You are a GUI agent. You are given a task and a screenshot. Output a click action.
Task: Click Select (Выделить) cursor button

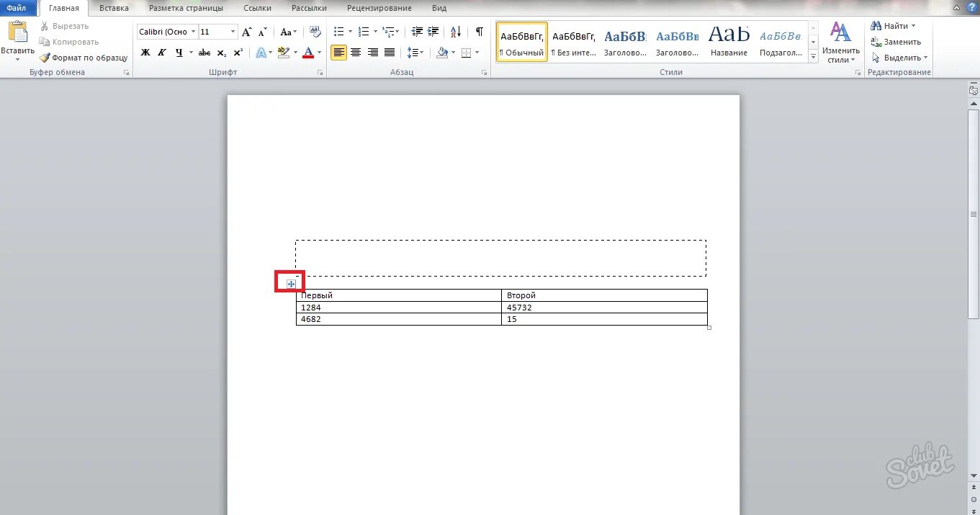pos(899,58)
